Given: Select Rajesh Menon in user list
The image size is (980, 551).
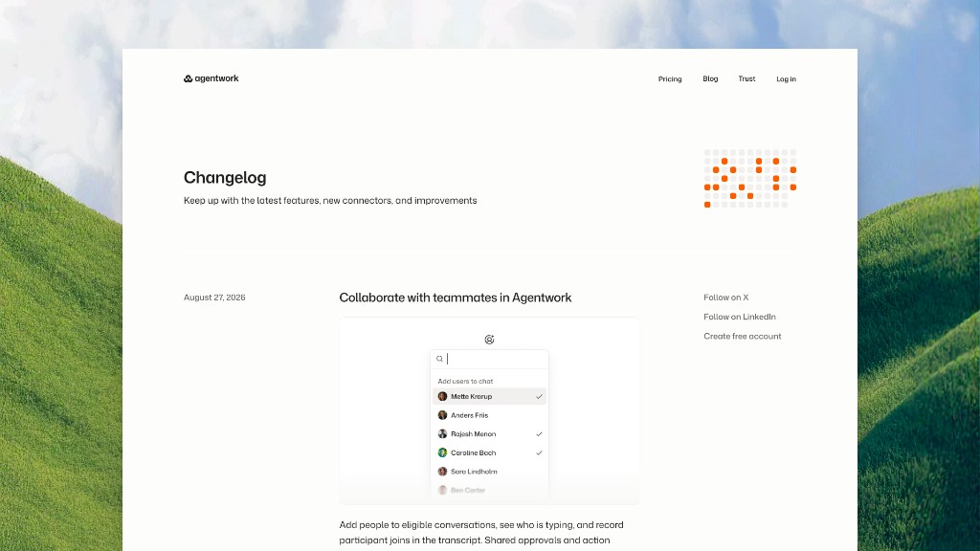Looking at the screenshot, I should [x=489, y=434].
